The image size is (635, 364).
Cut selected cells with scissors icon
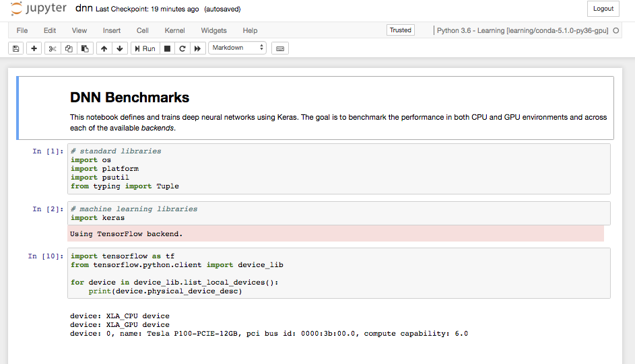click(53, 48)
